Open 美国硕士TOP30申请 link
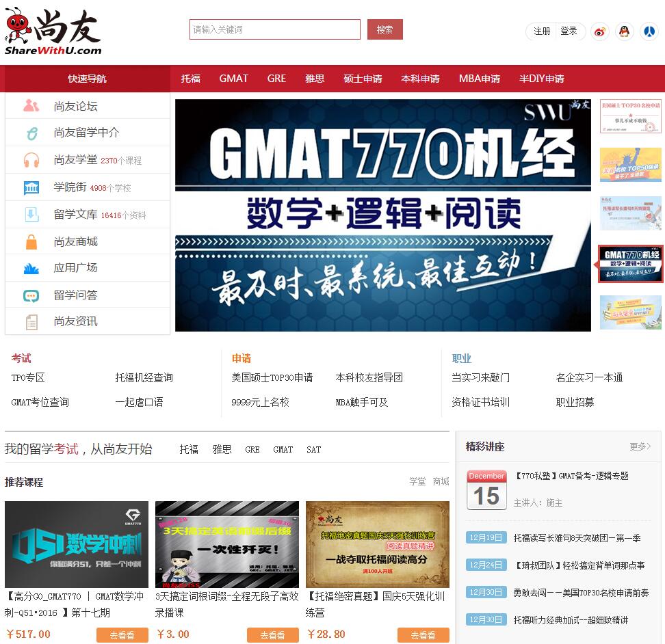This screenshot has height=644, width=665. pos(272,377)
